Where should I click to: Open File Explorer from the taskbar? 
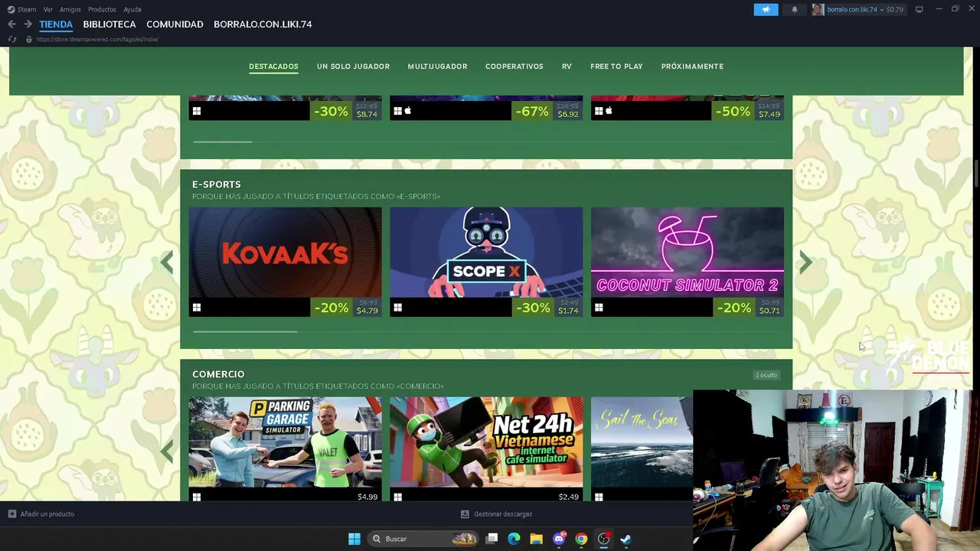click(x=536, y=539)
